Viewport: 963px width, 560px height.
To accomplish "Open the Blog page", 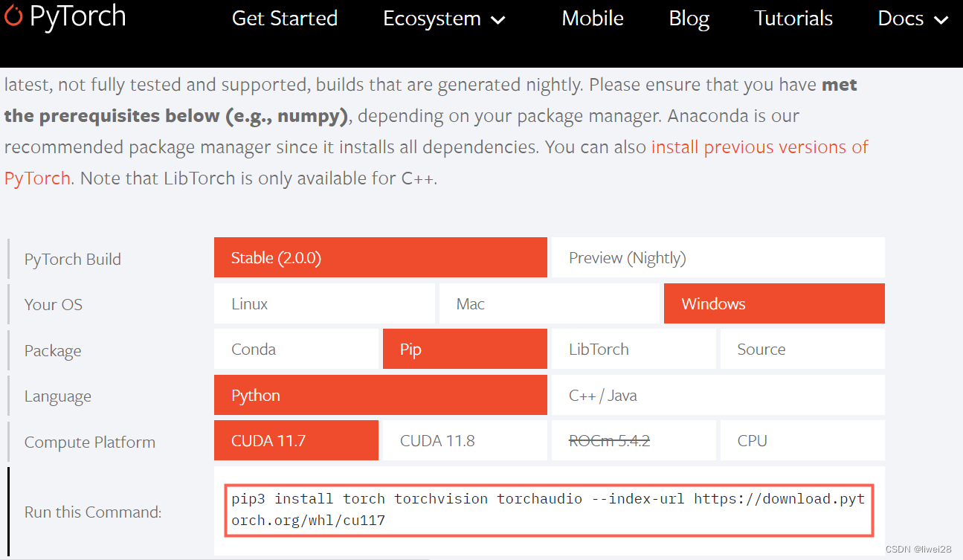I will [688, 19].
